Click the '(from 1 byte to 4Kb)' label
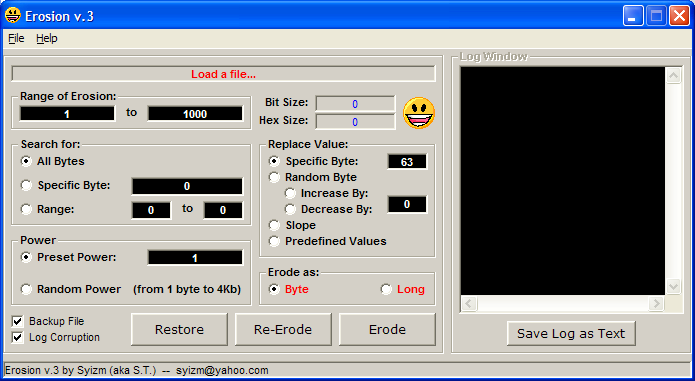Viewport: 695px width, 381px height. coord(187,289)
